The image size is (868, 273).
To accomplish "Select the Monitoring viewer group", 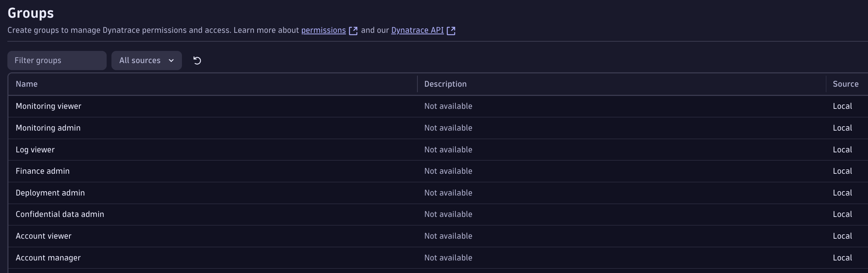I will [48, 106].
